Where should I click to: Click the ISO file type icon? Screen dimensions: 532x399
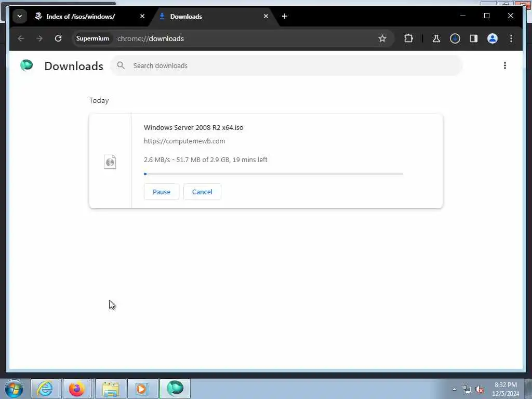pyautogui.click(x=110, y=162)
